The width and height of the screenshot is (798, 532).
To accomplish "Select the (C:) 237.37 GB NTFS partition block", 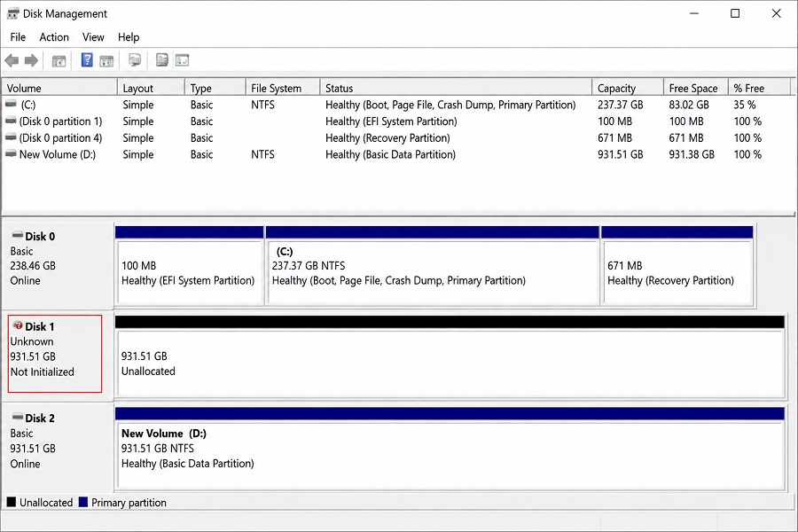I will (432, 265).
